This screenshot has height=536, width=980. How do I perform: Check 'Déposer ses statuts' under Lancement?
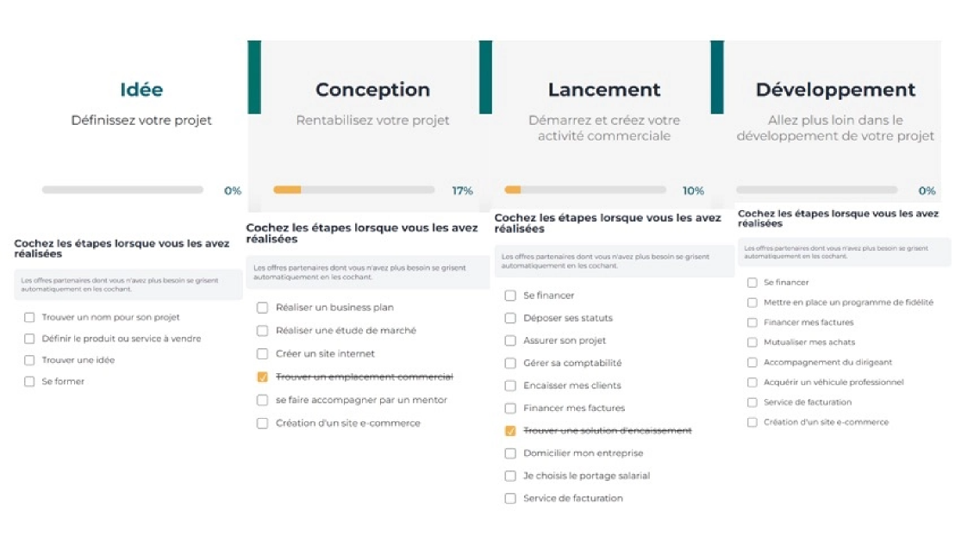pos(510,318)
